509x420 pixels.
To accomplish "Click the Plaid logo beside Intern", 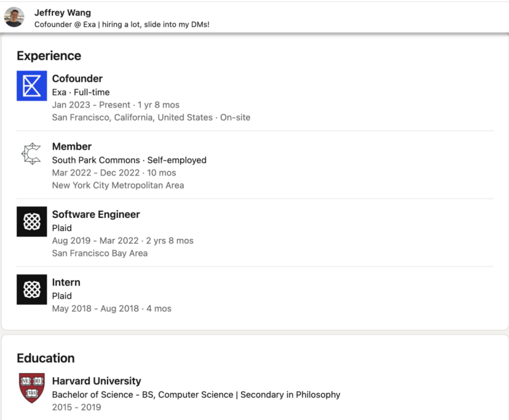I will coord(32,289).
